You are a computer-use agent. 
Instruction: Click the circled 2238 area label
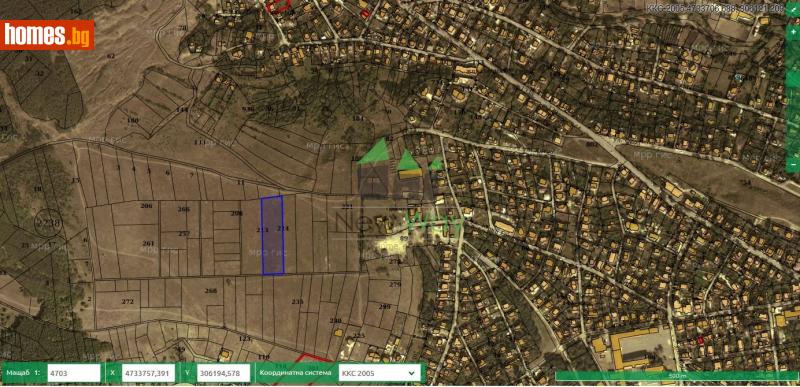[48, 223]
